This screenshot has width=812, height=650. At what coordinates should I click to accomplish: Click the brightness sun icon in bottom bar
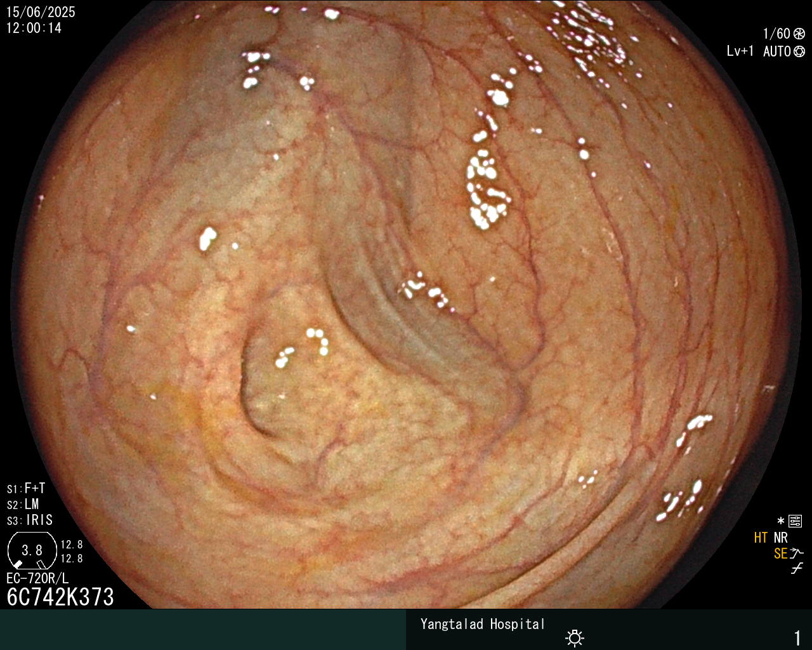click(x=575, y=638)
